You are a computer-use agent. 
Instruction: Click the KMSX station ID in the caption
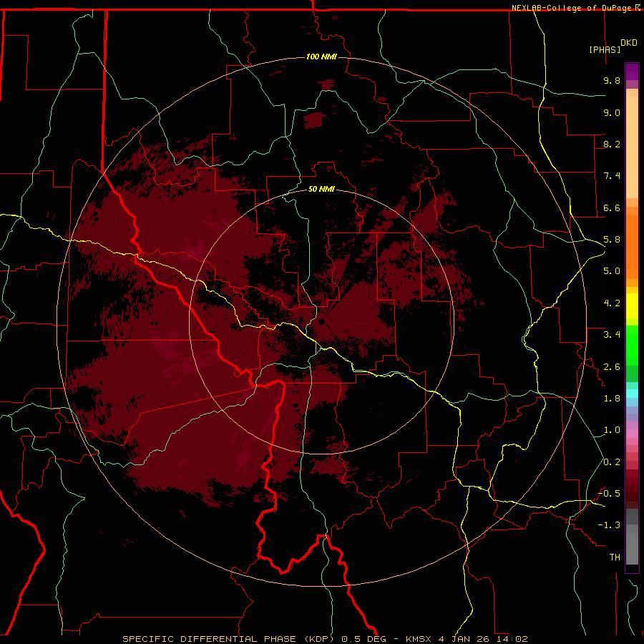click(420, 639)
